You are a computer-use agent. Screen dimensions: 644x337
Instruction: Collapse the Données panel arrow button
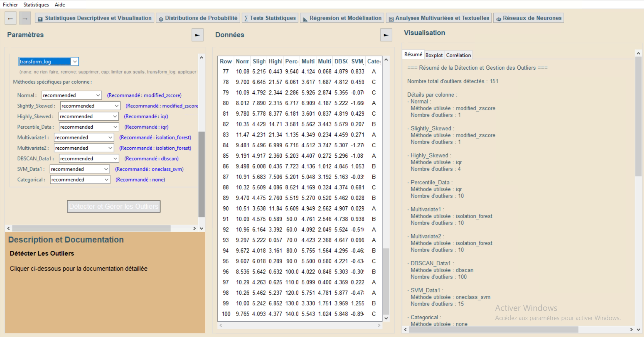click(386, 35)
